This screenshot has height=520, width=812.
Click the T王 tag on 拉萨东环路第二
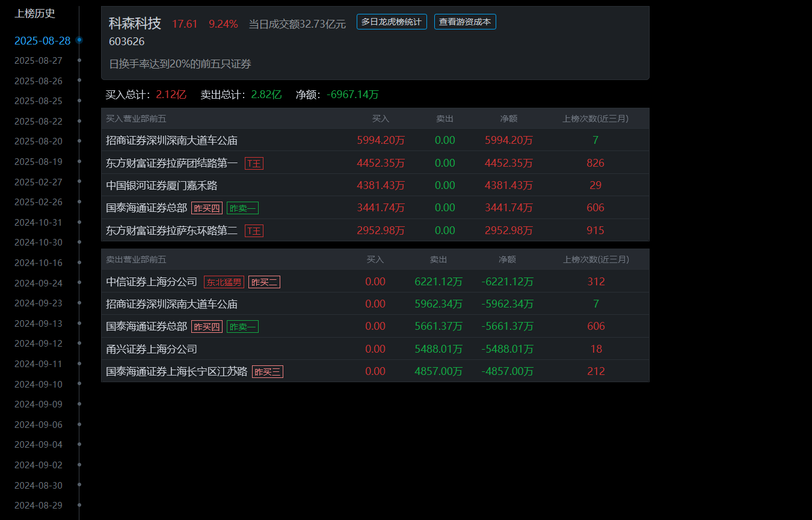point(254,231)
